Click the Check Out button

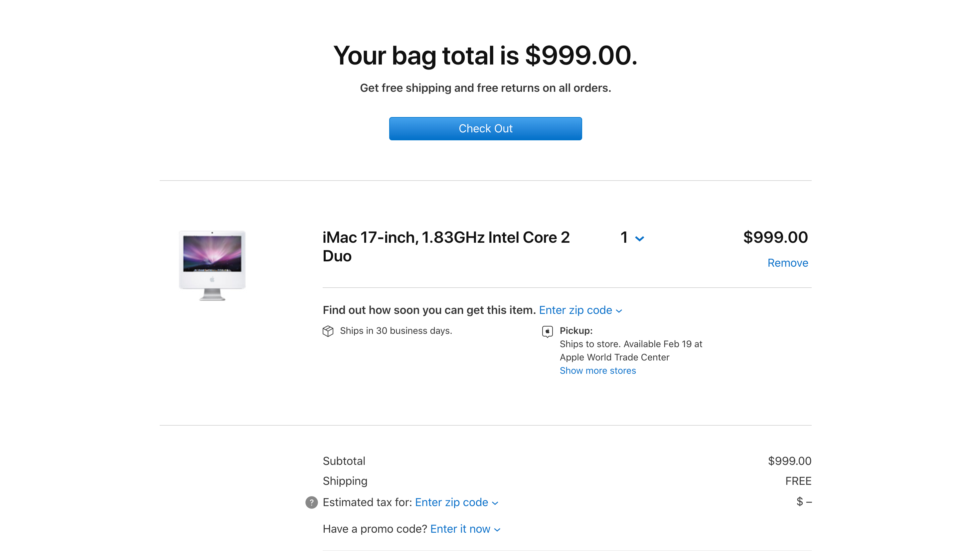pyautogui.click(x=485, y=129)
